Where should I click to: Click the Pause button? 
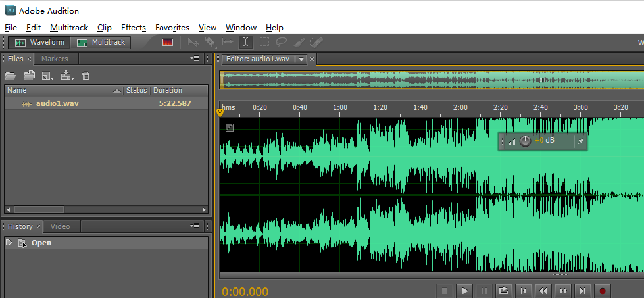(483, 291)
